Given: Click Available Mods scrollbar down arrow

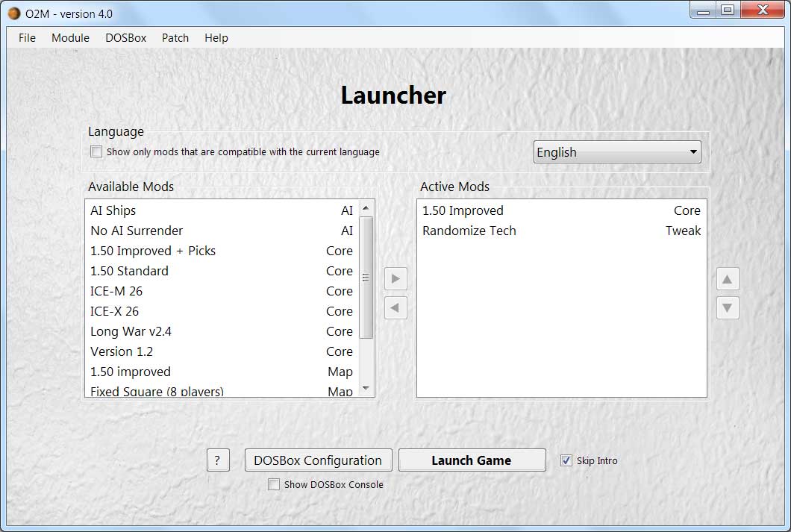Looking at the screenshot, I should 366,388.
